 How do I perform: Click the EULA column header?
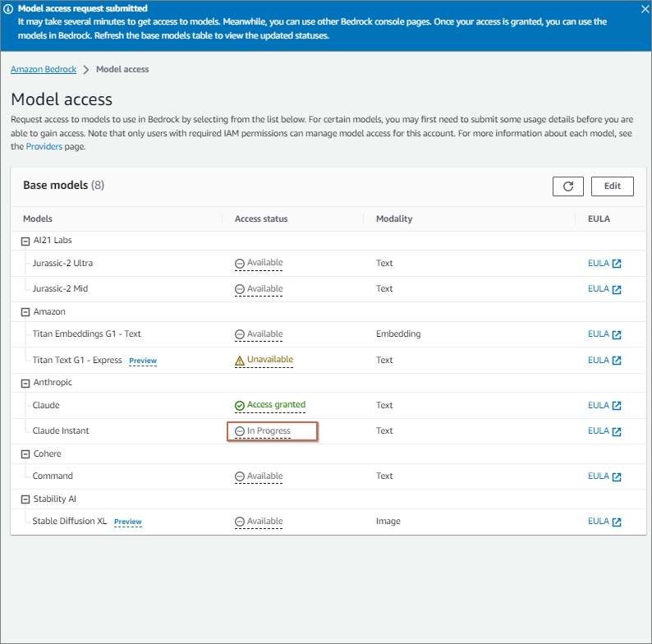click(x=599, y=218)
